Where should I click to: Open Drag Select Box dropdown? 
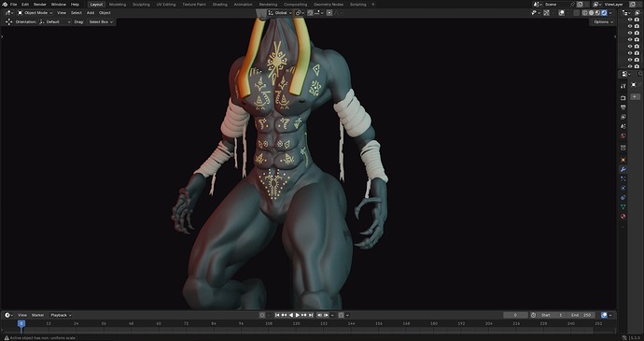(x=100, y=21)
